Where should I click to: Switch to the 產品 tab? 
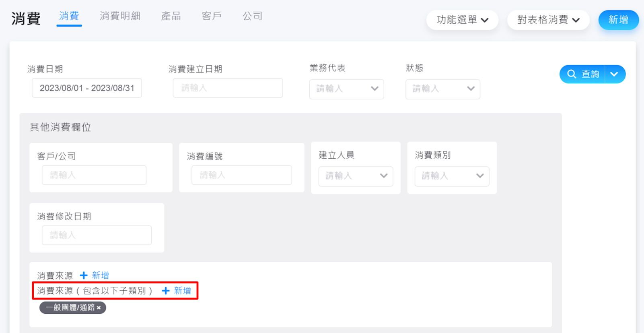click(x=171, y=16)
